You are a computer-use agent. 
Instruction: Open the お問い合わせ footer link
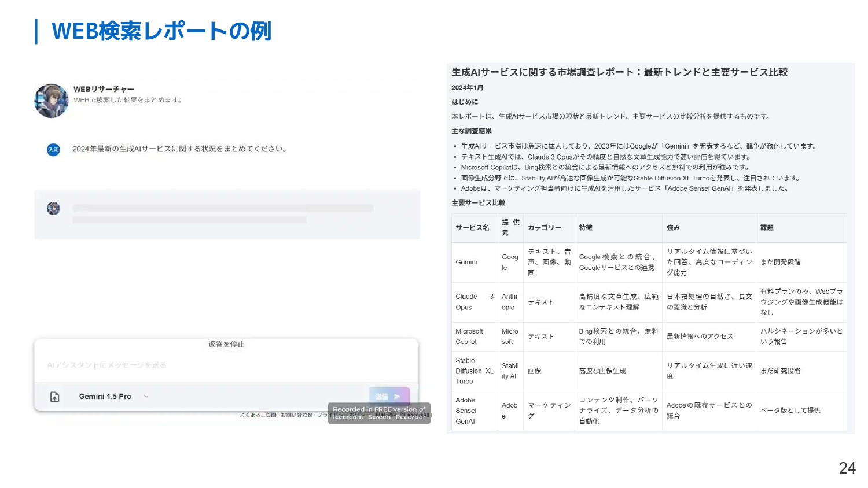click(296, 415)
